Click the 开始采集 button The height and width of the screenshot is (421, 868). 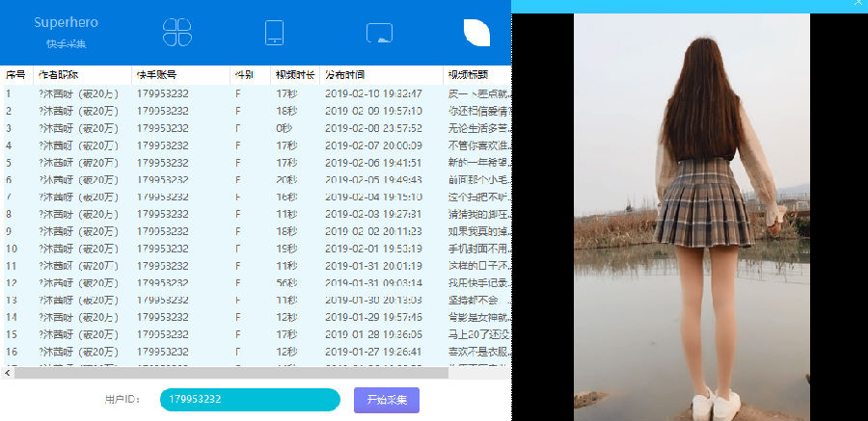(x=387, y=400)
